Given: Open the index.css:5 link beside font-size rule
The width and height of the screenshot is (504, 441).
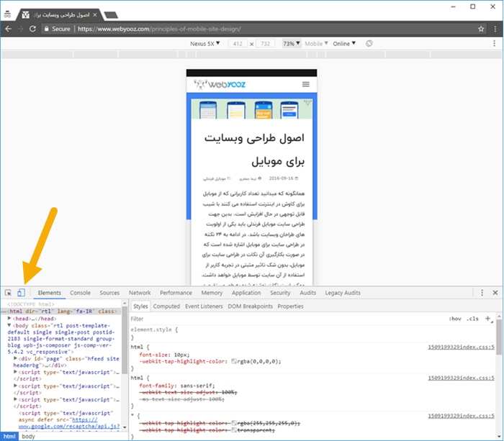Looking at the screenshot, I should 461,347.
